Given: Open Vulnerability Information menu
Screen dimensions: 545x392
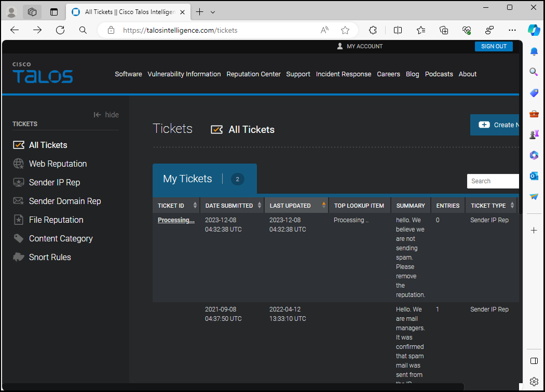Looking at the screenshot, I should coord(184,74).
